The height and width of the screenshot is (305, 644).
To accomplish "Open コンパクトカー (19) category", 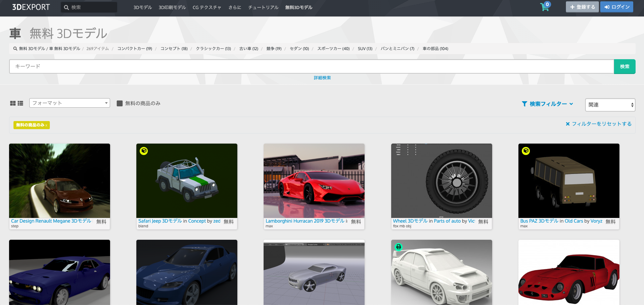I will coord(135,49).
